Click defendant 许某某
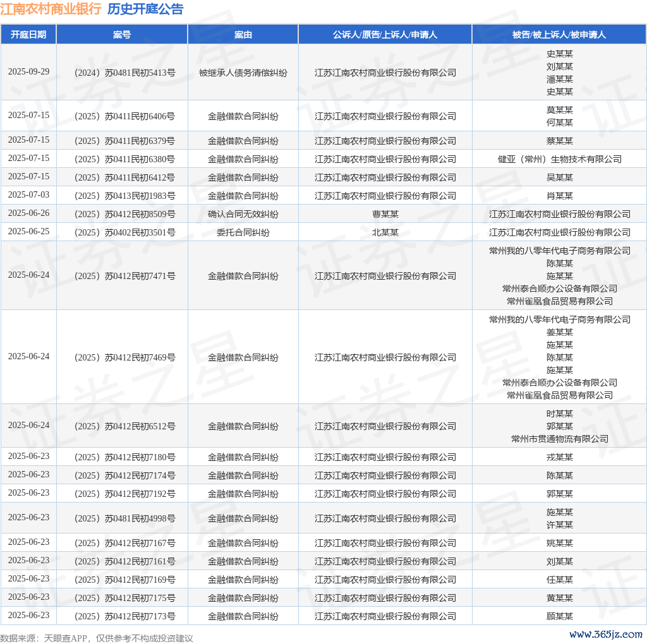 tap(560, 525)
